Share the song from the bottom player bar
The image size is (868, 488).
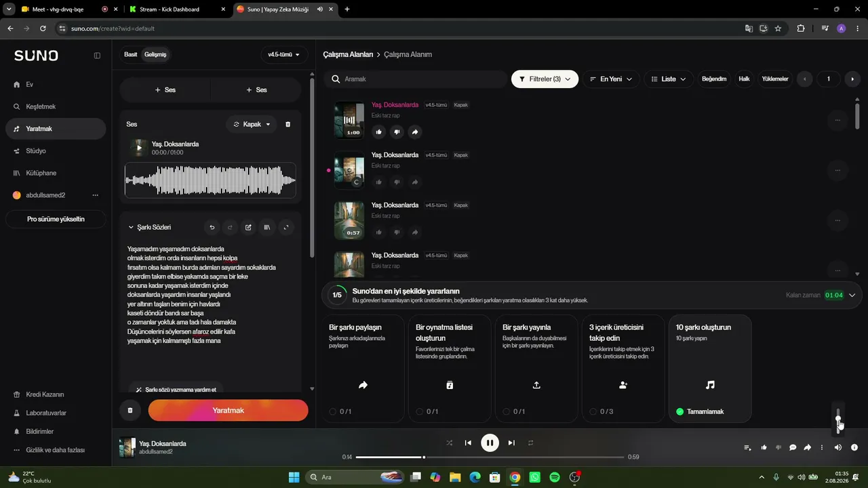(808, 447)
